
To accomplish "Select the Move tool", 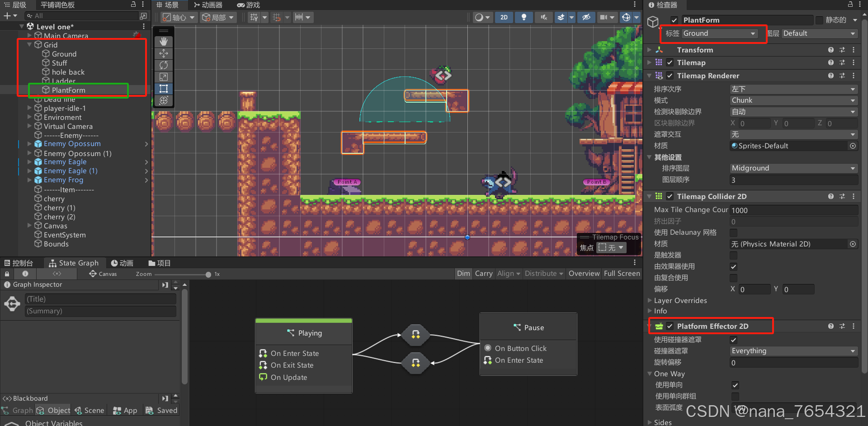I will (x=163, y=53).
